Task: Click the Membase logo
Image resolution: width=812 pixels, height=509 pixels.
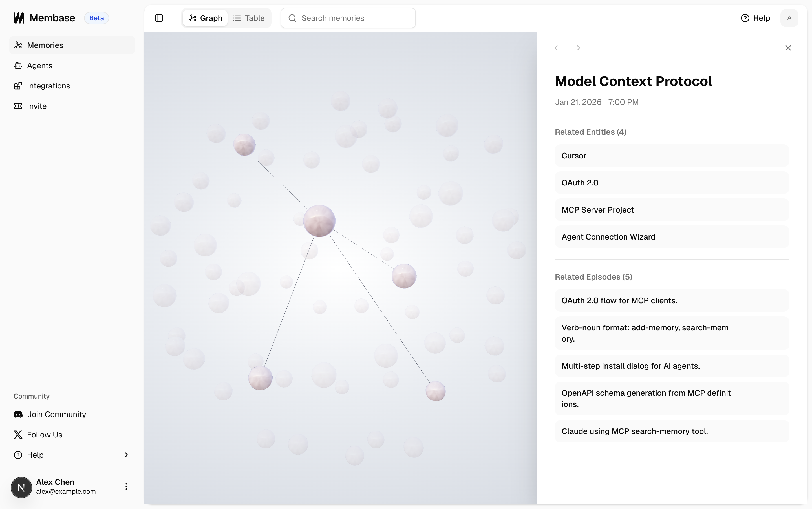Action: pos(19,18)
